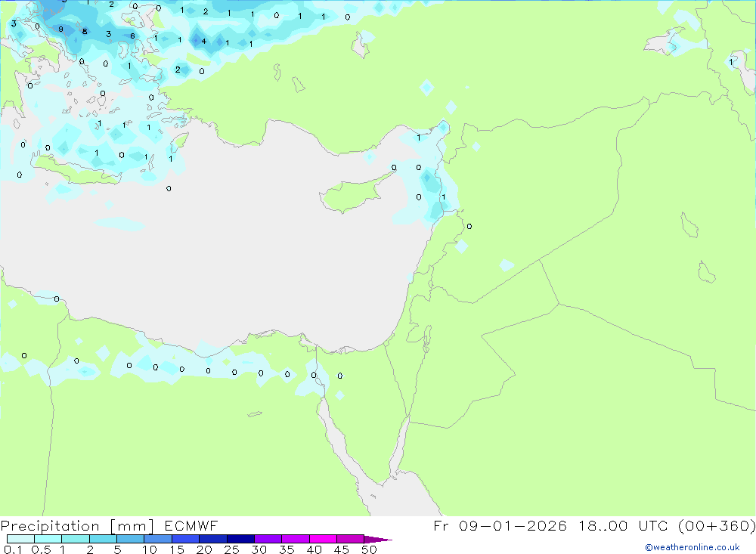The image size is (756, 554).
Task: Click the purple arrow tip above 50
Action: coord(377,540)
